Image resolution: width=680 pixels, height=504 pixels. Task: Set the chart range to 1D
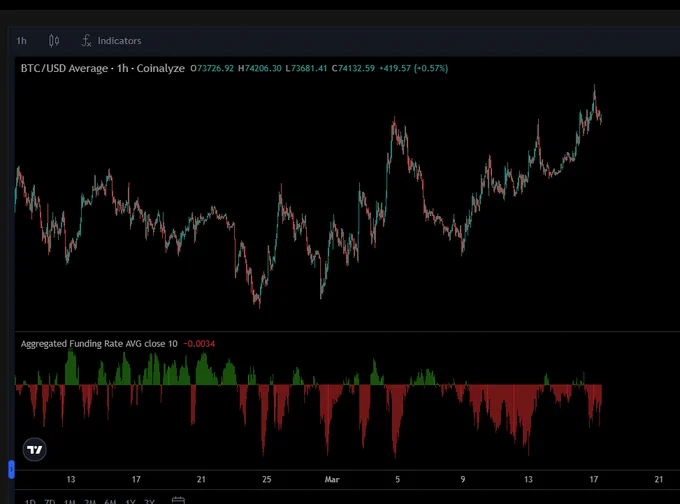coord(30,502)
